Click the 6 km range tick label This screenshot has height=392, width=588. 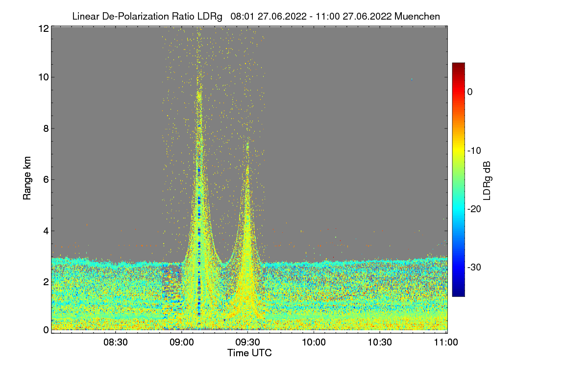click(x=46, y=179)
